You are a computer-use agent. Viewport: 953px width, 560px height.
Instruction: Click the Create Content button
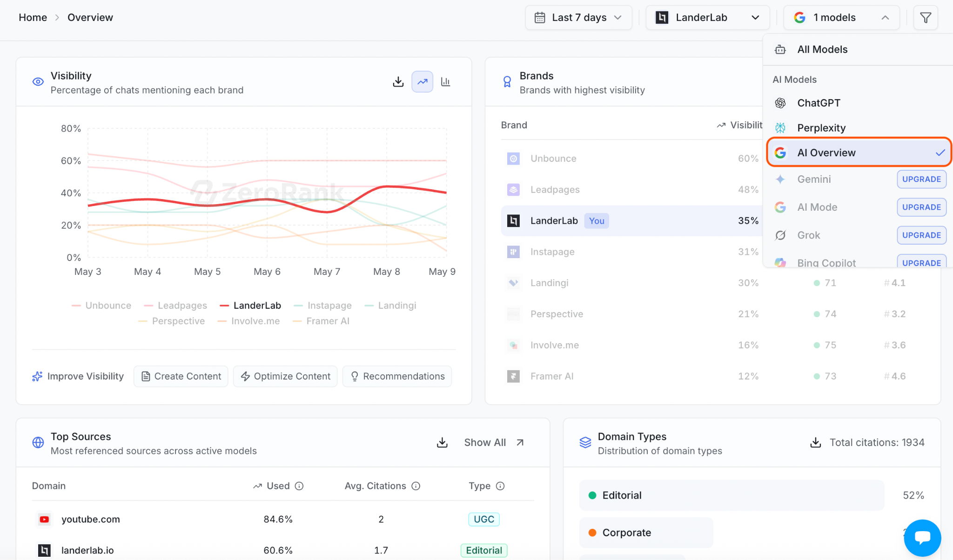[181, 376]
